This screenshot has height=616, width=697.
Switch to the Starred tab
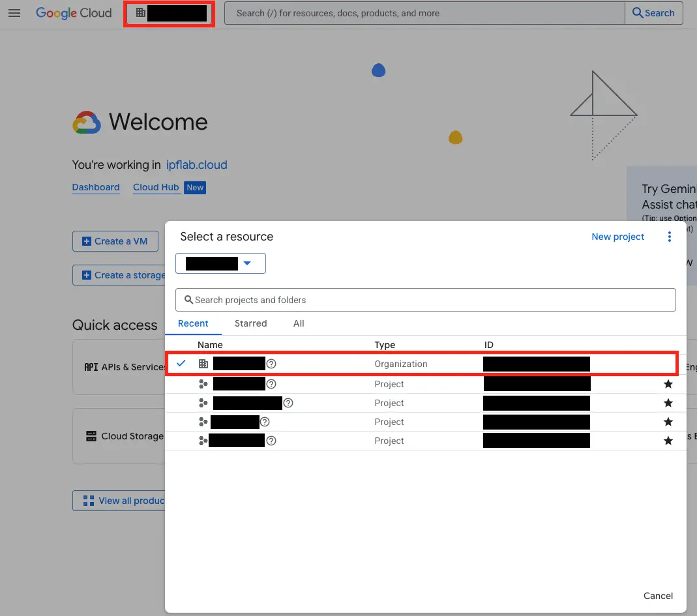click(250, 323)
